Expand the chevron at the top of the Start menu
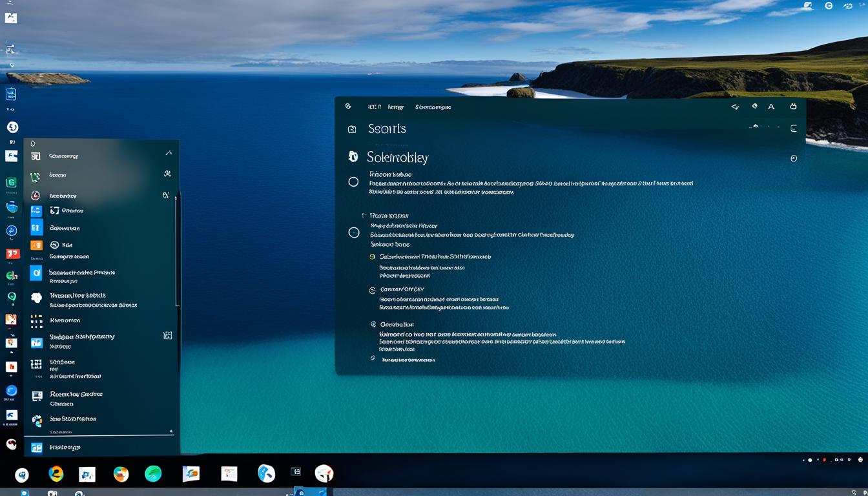Screen dimensions: 868x496 pos(168,152)
